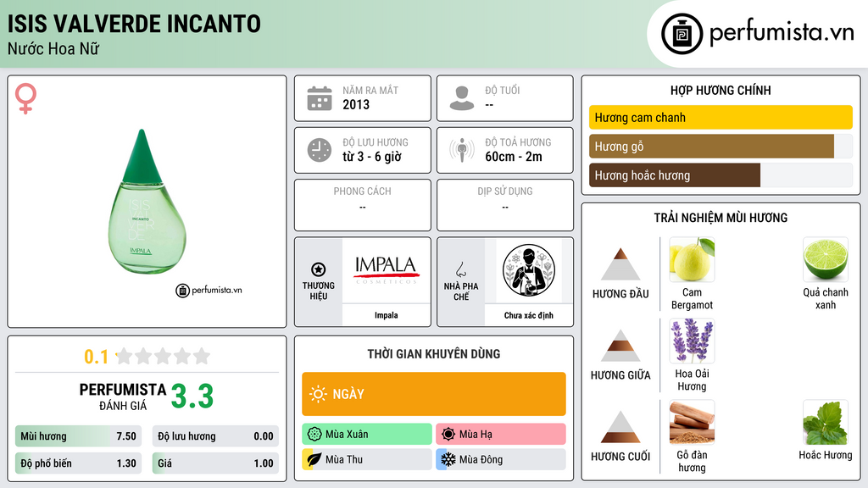
Task: Click the green 3.3 Perfumista score
Action: click(192, 396)
